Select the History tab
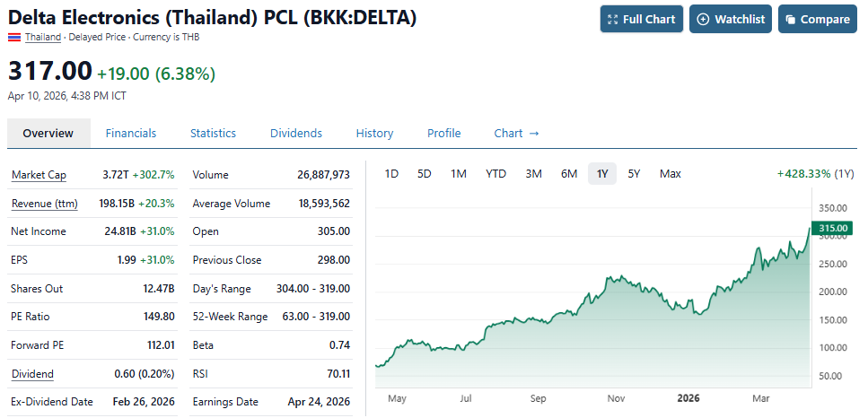 (374, 133)
